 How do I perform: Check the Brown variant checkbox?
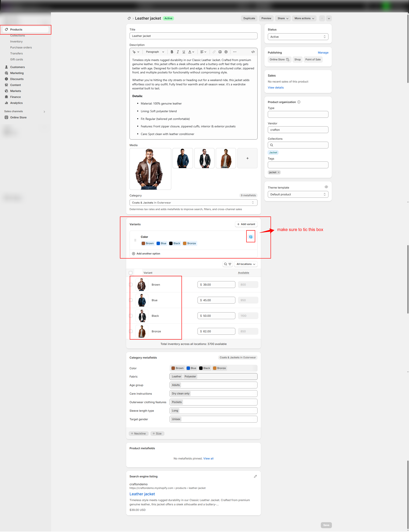[x=131, y=285]
